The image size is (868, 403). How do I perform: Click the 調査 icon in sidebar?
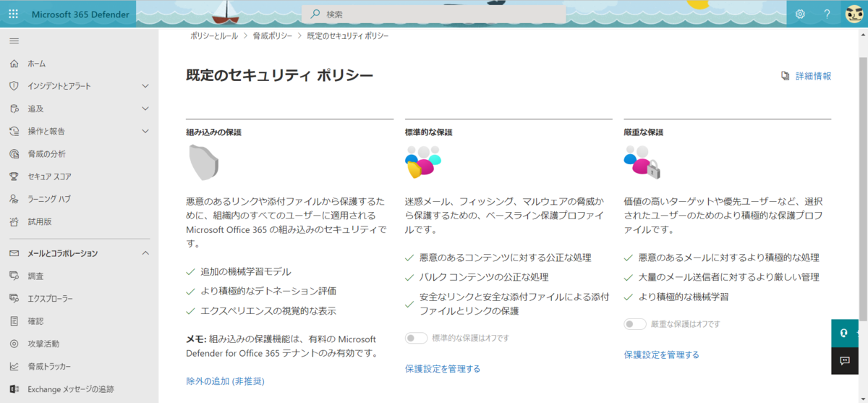(x=14, y=276)
